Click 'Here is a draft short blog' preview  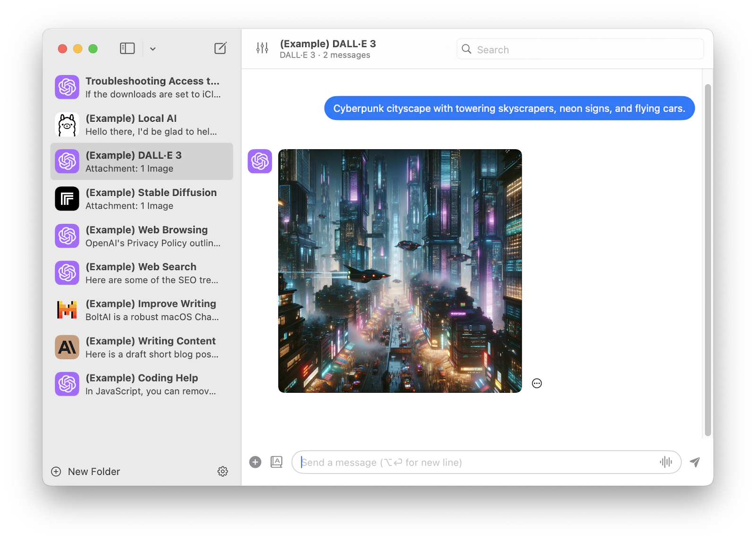tap(152, 354)
